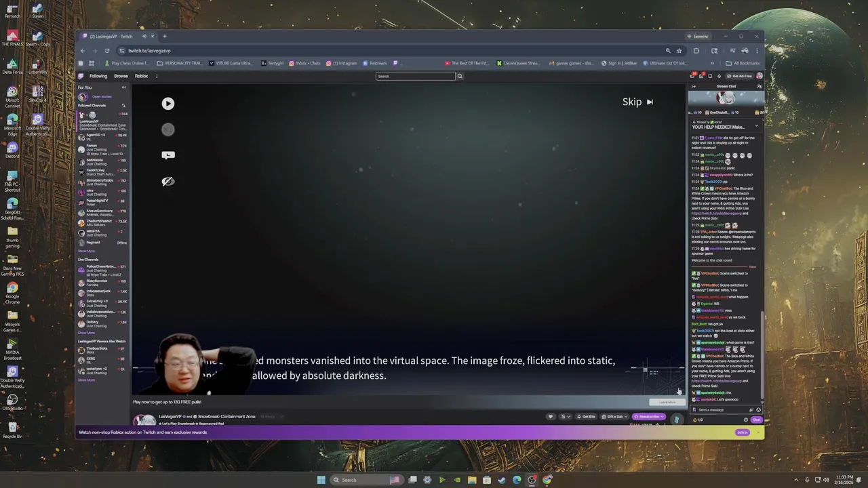Expand the hidden bookmarks chevron
868x488 pixels.
click(712, 63)
